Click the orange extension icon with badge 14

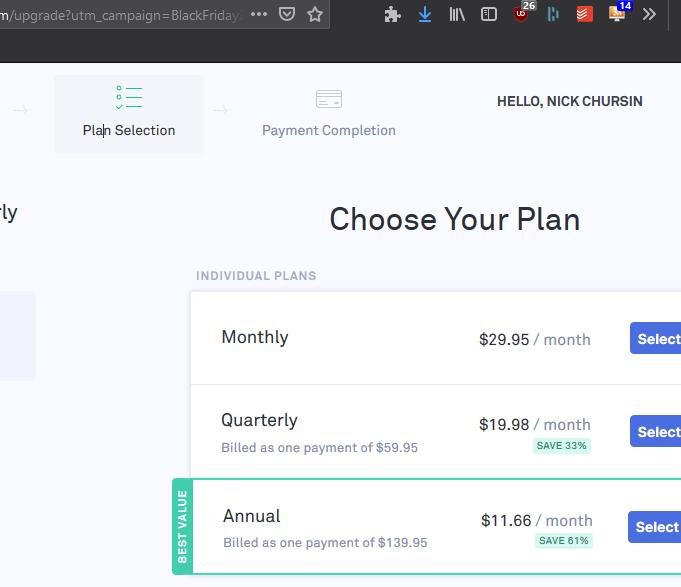coord(617,14)
